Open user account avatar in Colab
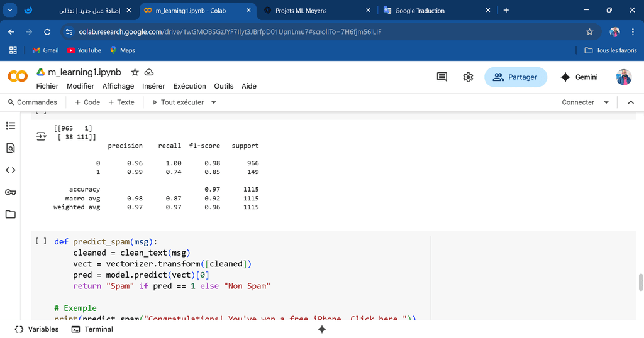This screenshot has width=644, height=338. (x=623, y=77)
